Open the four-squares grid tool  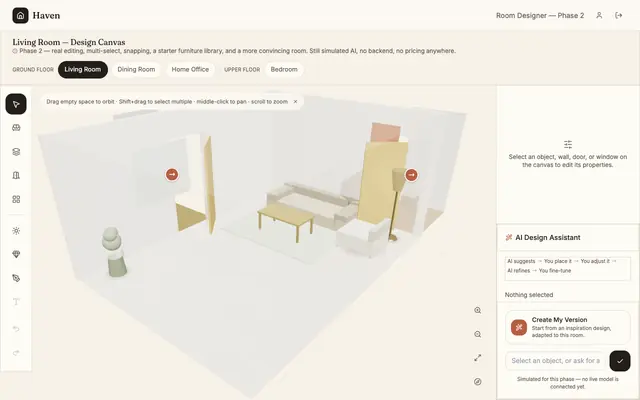coord(16,199)
